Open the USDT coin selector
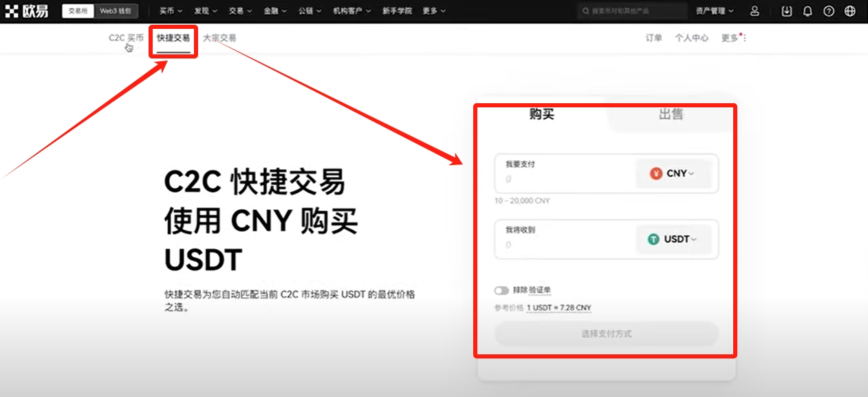Viewport: 868px width, 397px height. 673,239
